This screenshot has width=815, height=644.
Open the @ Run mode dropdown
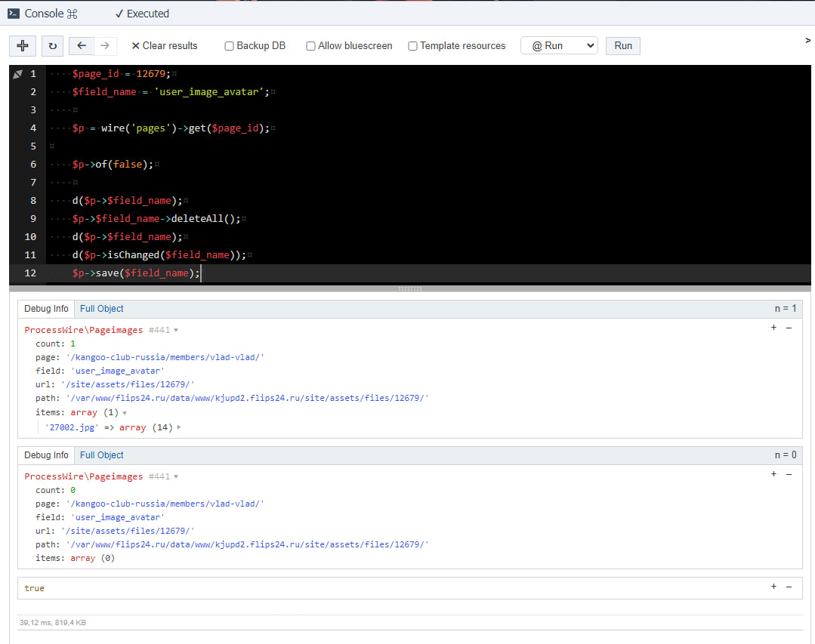[559, 46]
